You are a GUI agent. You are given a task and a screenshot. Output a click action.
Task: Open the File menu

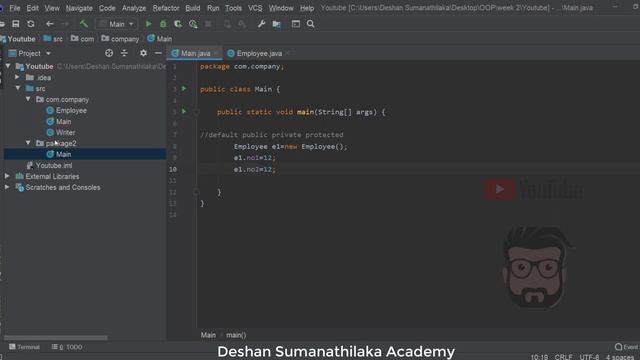click(x=15, y=8)
